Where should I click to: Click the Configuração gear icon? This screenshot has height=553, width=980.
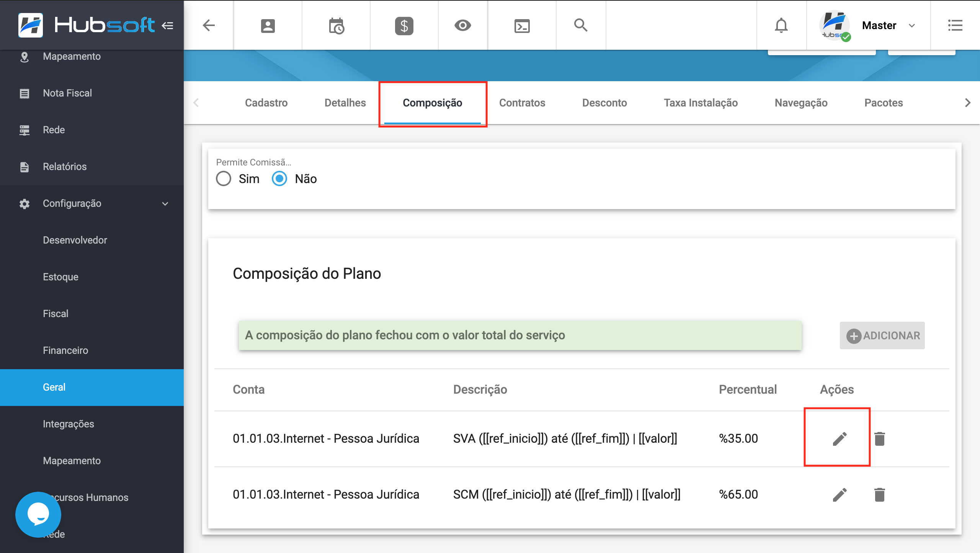point(24,203)
